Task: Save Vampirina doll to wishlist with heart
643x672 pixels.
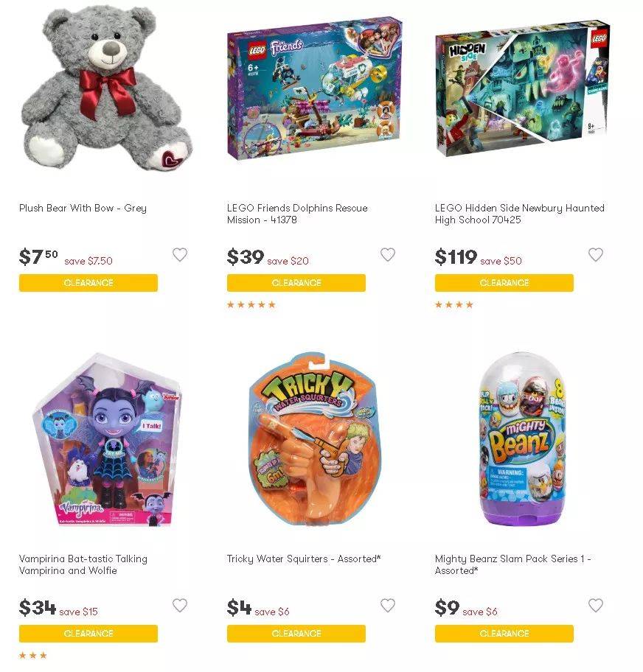Action: point(180,605)
